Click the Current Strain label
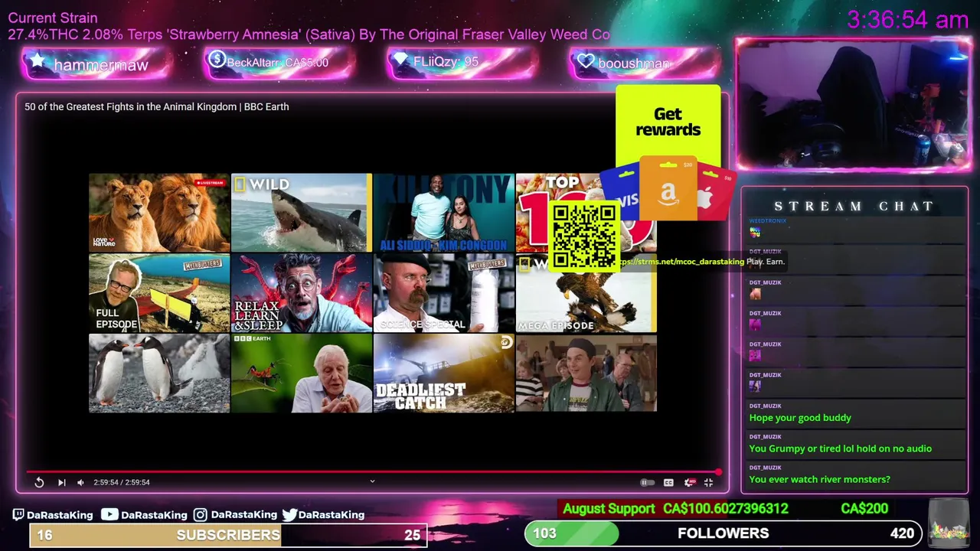 (53, 18)
